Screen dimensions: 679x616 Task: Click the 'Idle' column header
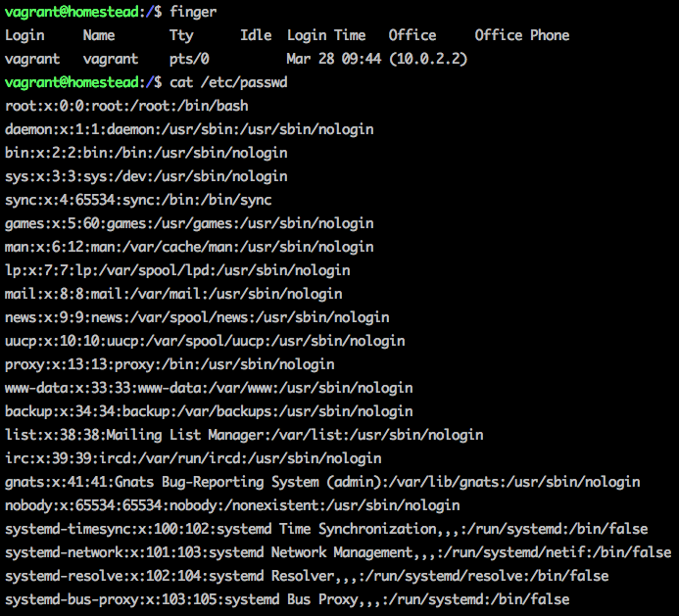coord(256,35)
